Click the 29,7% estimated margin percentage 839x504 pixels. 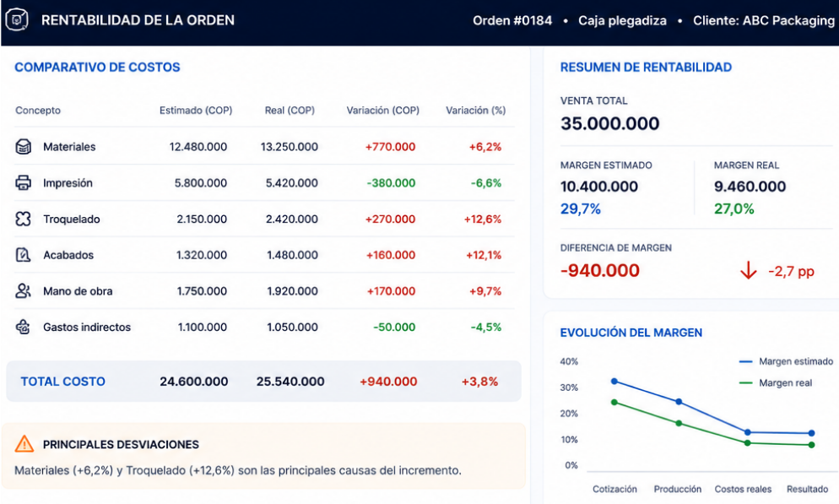[x=581, y=209]
